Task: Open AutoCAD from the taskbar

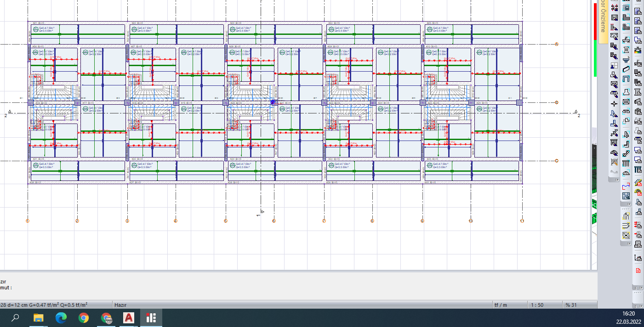Action: [129, 317]
